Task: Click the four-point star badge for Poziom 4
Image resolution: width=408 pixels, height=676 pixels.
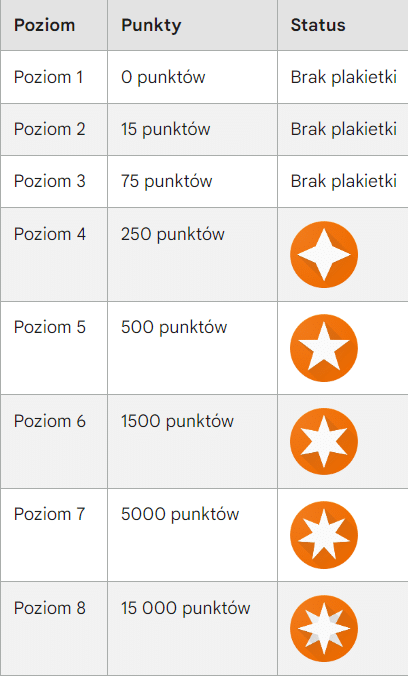Action: (324, 254)
